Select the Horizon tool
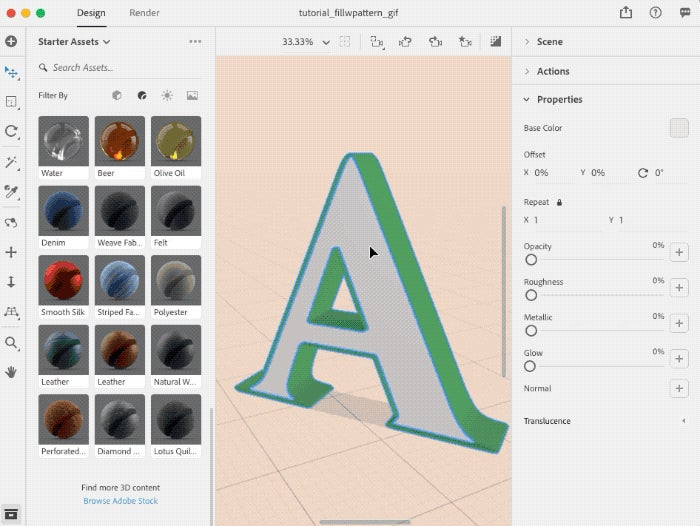 pyautogui.click(x=11, y=312)
